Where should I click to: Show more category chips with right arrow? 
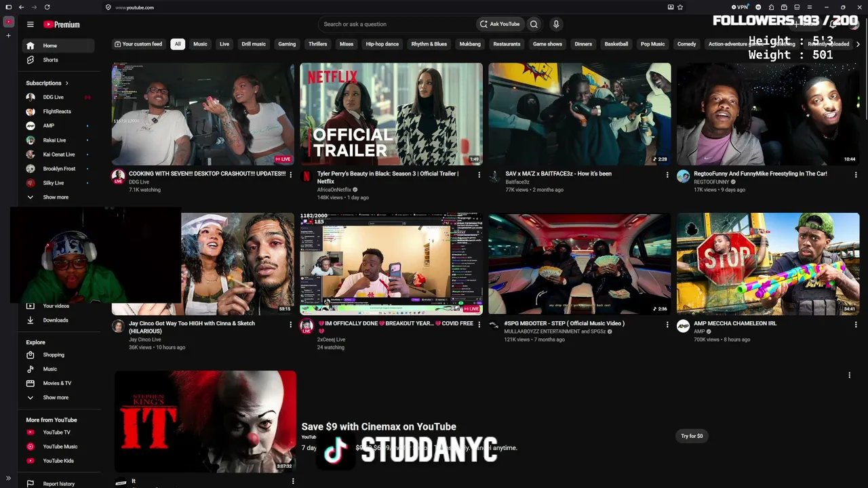(858, 44)
